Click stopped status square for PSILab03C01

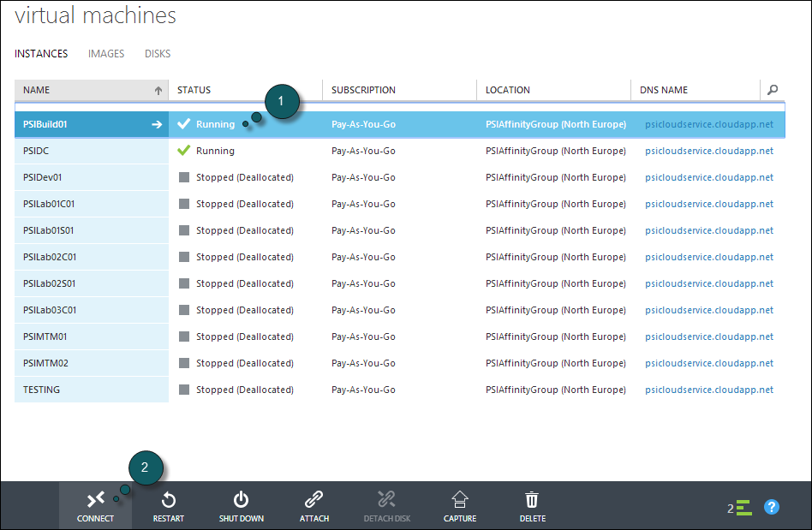[x=184, y=310]
